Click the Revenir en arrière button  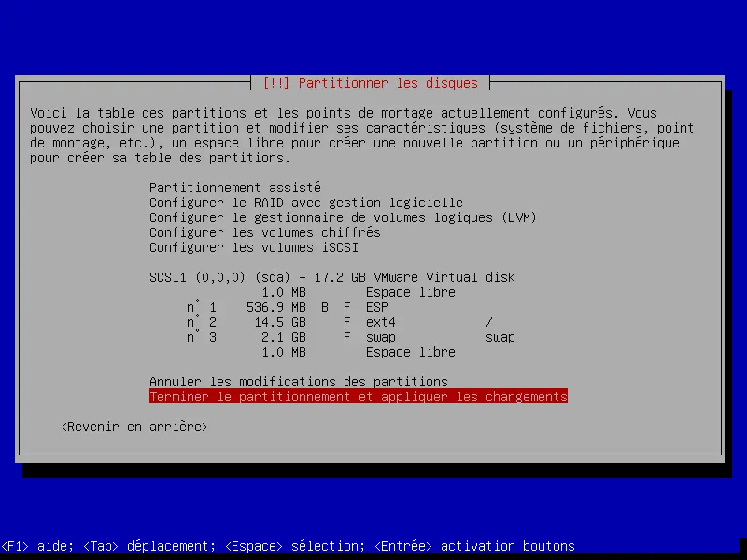coord(134,427)
